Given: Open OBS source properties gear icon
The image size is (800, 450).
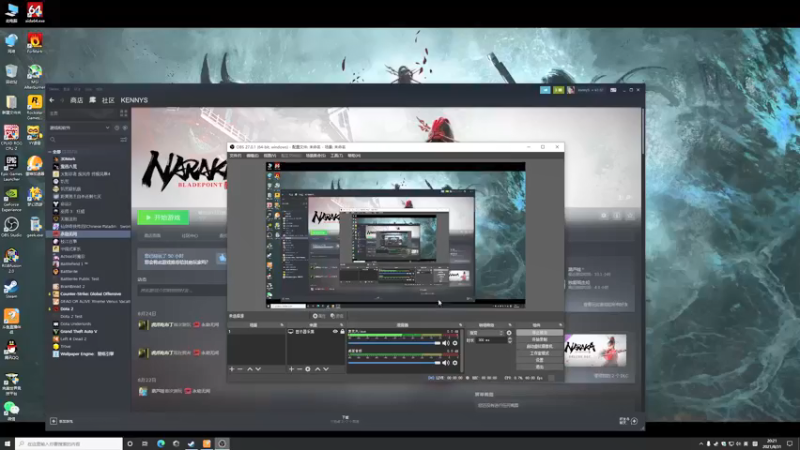Looking at the screenshot, I should pos(308,369).
